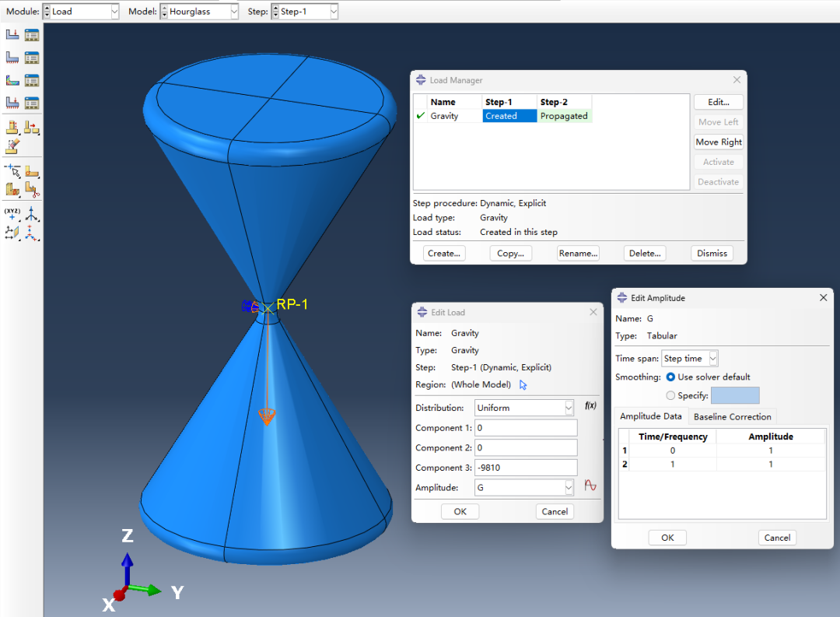Select the partition edge cursor tool
Viewport: 840px width, 617px height.
click(12, 171)
